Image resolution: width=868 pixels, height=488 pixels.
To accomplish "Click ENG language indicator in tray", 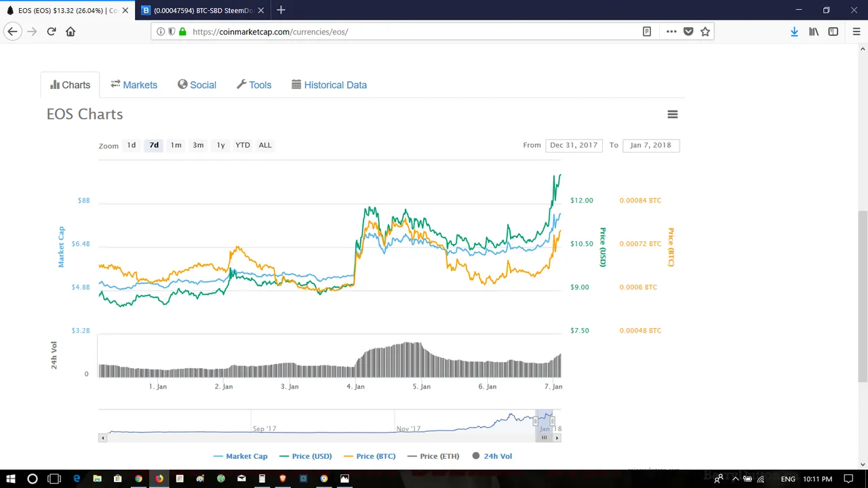I will pos(788,479).
